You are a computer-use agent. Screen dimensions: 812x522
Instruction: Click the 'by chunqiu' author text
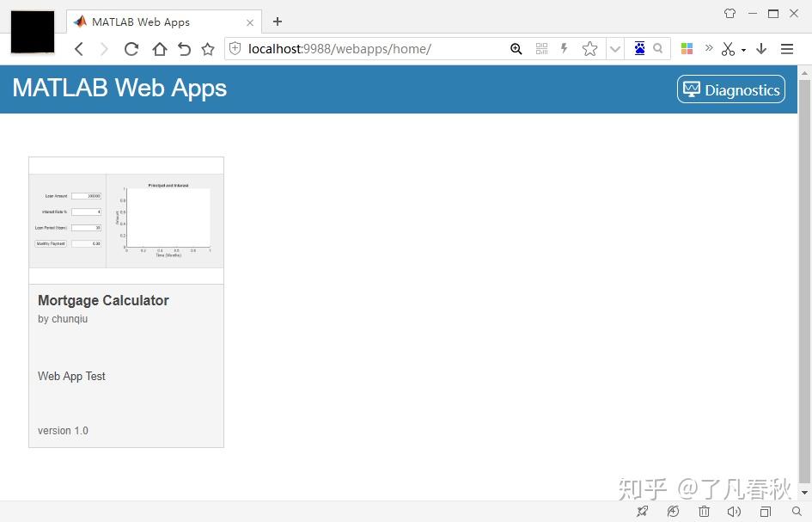click(x=63, y=319)
